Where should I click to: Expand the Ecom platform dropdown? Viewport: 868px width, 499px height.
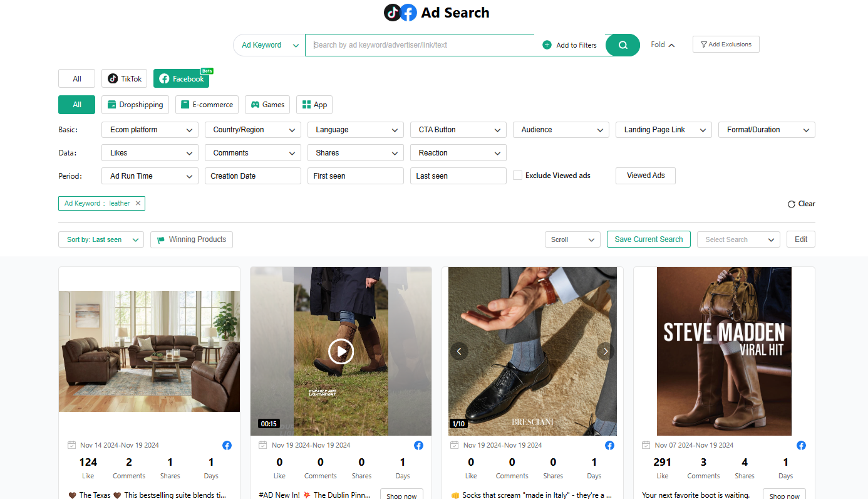150,130
